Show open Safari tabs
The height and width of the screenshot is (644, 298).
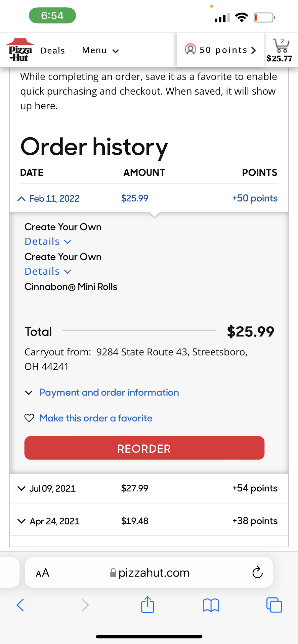274,605
